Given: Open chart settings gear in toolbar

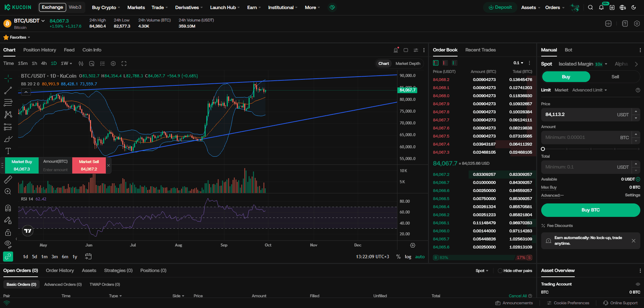Looking at the screenshot, I should [113, 64].
